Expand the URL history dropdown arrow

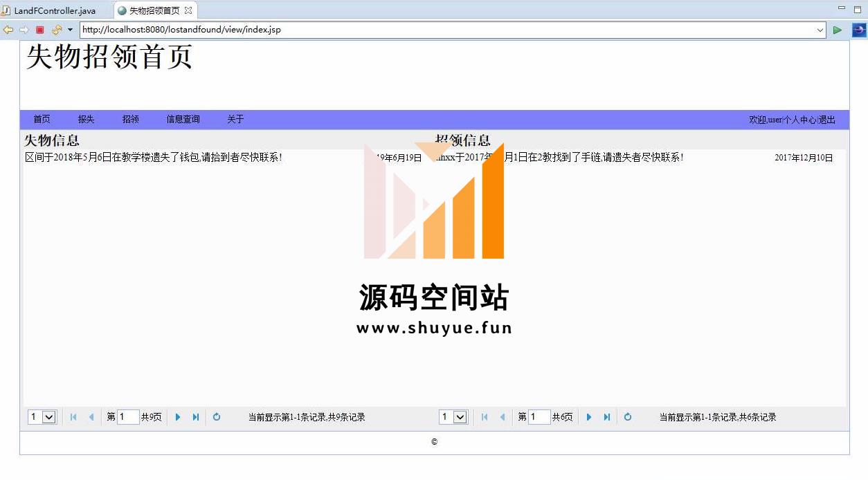[x=820, y=30]
